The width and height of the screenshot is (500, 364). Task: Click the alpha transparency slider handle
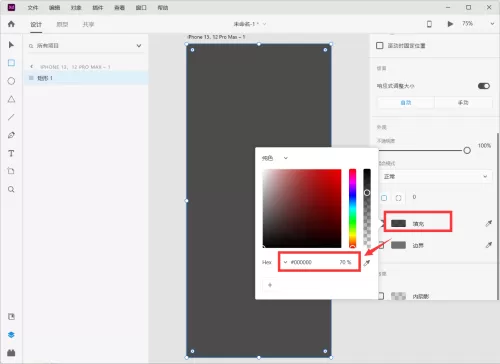367,193
